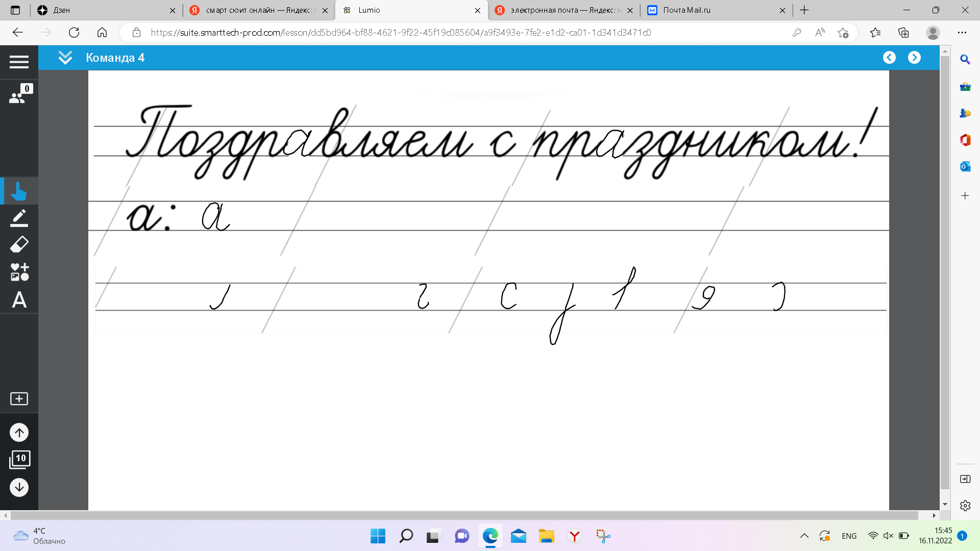Go to previous page with up arrow
Viewport: 980px width, 551px height.
click(19, 433)
